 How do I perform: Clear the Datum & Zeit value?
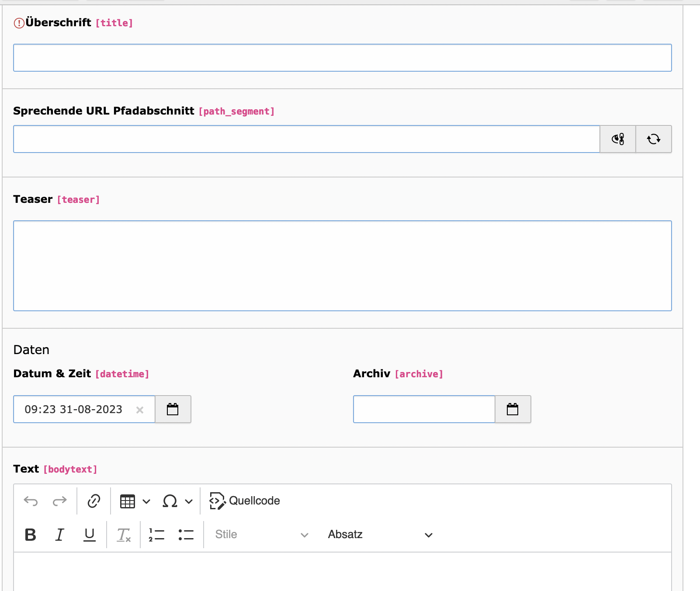(x=140, y=410)
